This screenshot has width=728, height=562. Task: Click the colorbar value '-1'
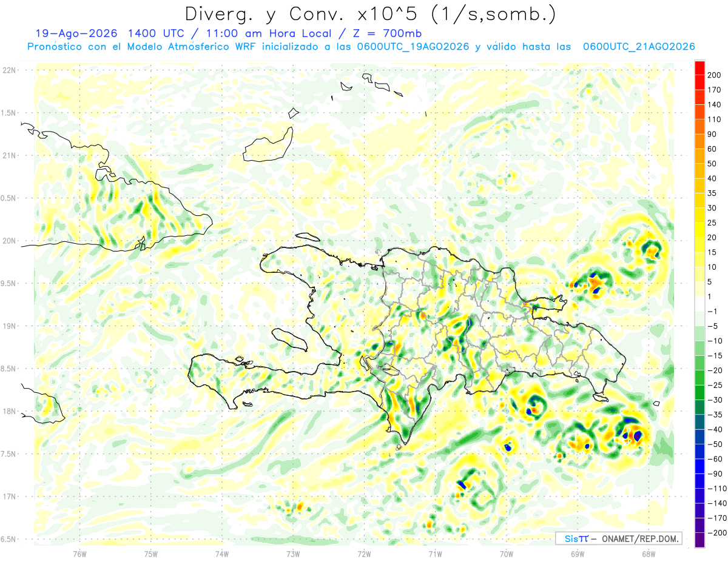coord(713,311)
